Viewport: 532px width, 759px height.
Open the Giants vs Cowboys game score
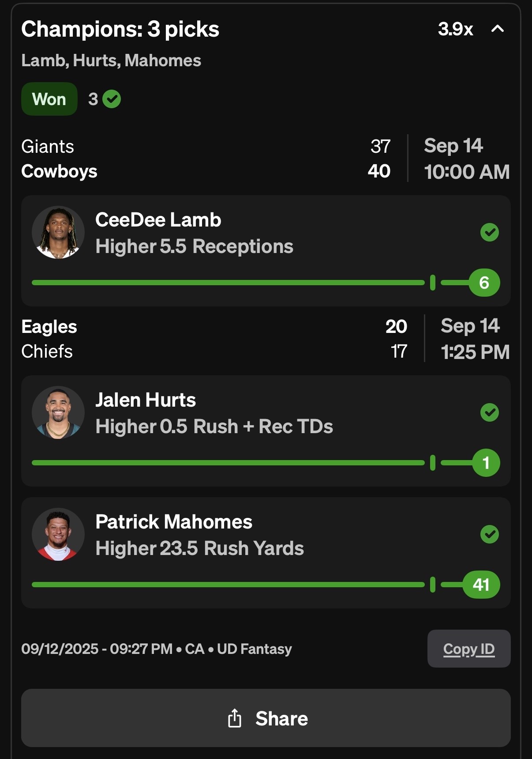pos(206,159)
